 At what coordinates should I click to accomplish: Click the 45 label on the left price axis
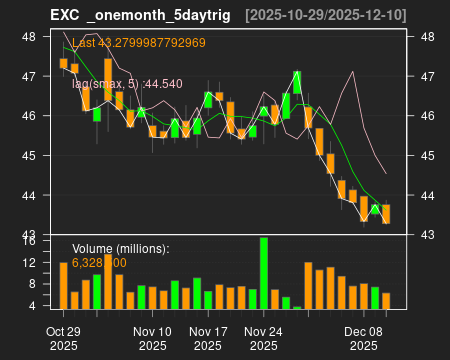pyautogui.click(x=29, y=156)
